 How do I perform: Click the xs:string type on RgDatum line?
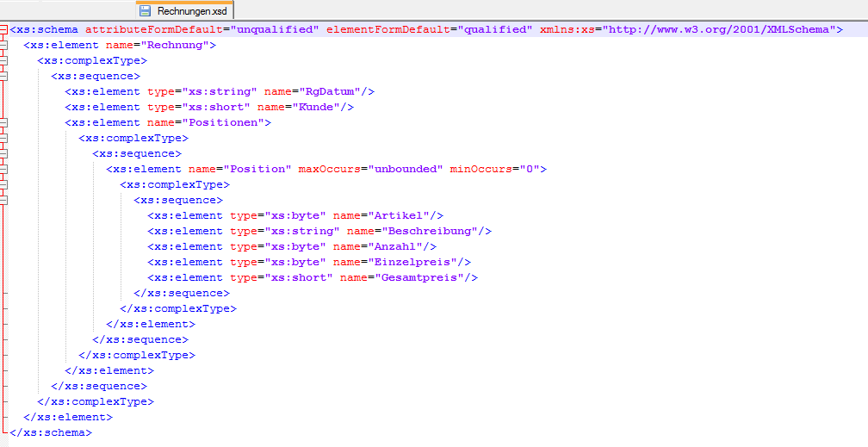click(220, 91)
